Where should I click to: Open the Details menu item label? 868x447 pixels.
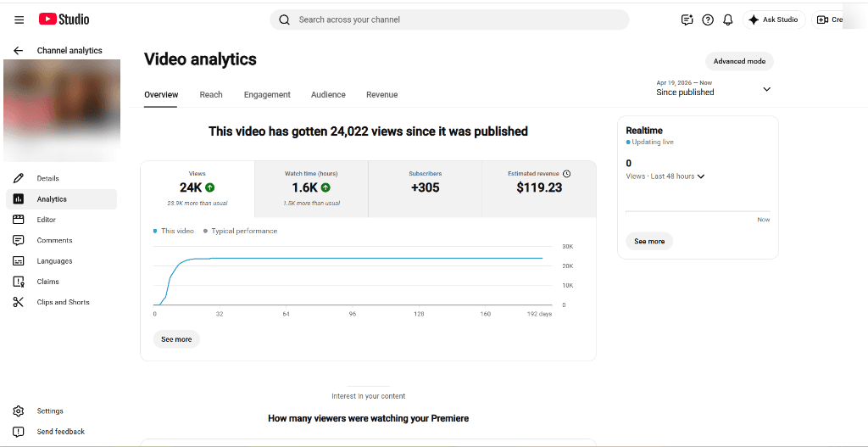click(x=48, y=178)
